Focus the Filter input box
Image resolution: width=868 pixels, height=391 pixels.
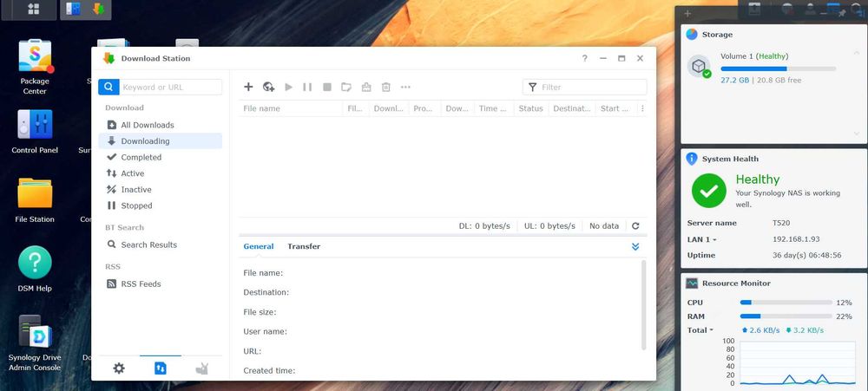pyautogui.click(x=584, y=87)
